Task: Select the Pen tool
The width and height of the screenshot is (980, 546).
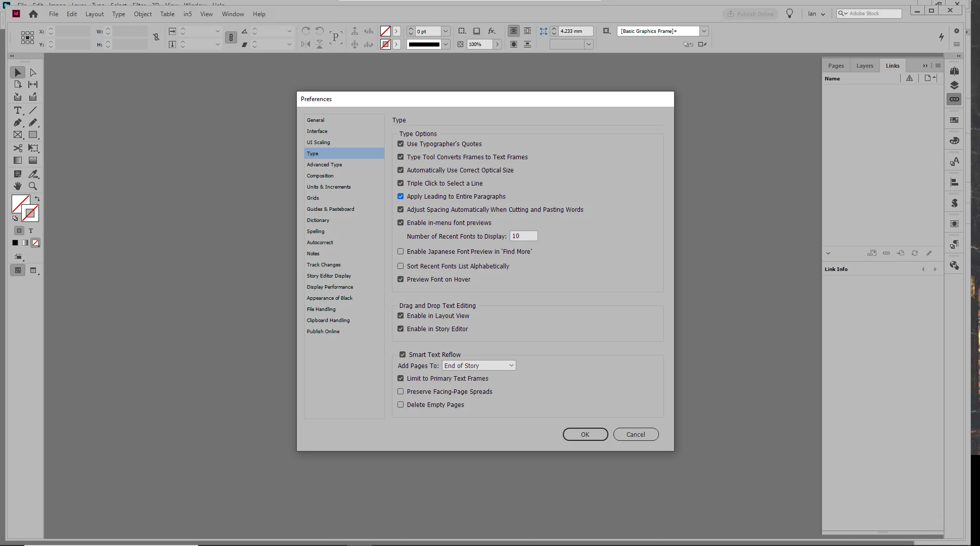Action: point(18,123)
